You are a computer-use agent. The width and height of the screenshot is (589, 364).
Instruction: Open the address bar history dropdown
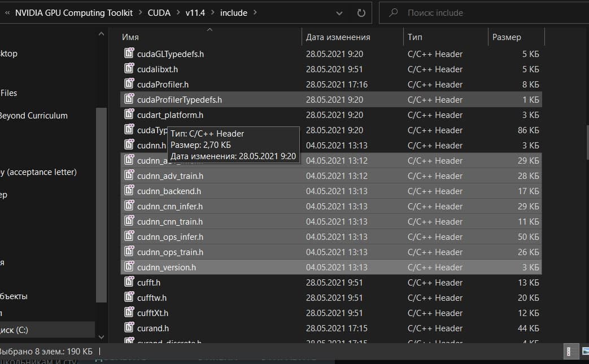pos(339,12)
